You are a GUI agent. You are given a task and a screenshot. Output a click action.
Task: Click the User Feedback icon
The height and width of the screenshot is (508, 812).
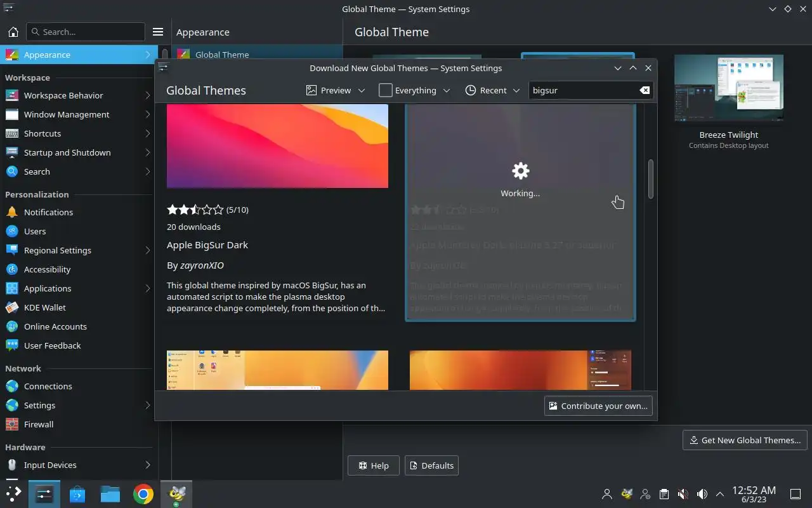[x=12, y=345]
